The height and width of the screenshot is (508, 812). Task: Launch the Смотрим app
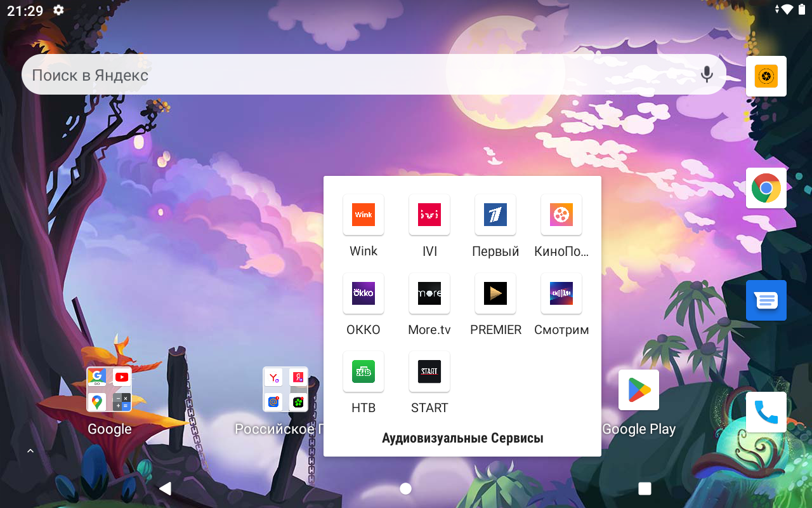point(561,293)
